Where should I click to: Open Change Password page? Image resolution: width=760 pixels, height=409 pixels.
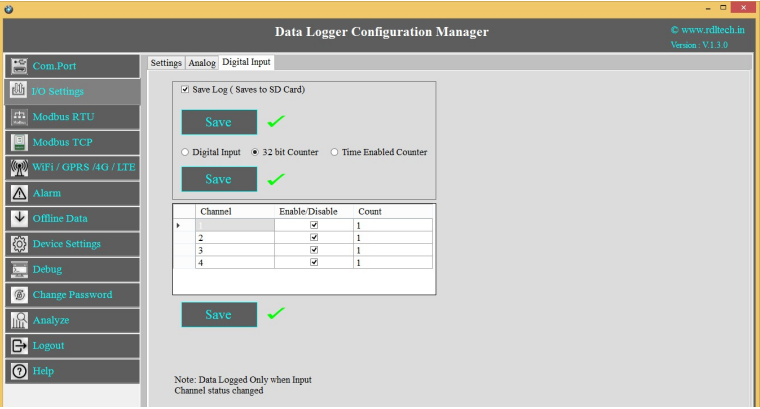73,295
